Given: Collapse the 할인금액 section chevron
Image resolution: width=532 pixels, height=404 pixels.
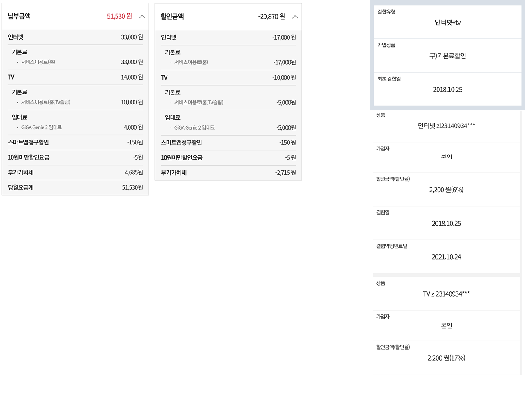Looking at the screenshot, I should tap(295, 17).
